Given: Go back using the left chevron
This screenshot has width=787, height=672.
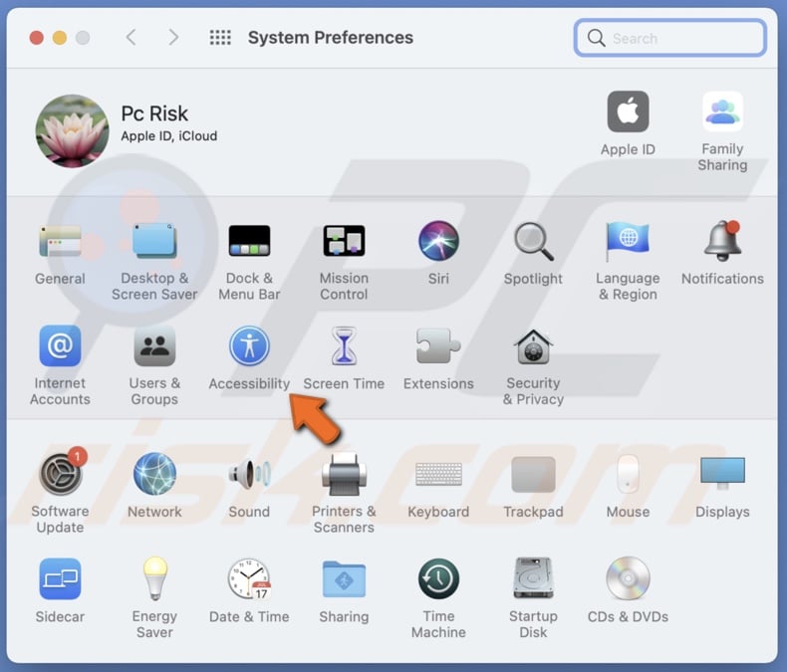Looking at the screenshot, I should point(131,38).
